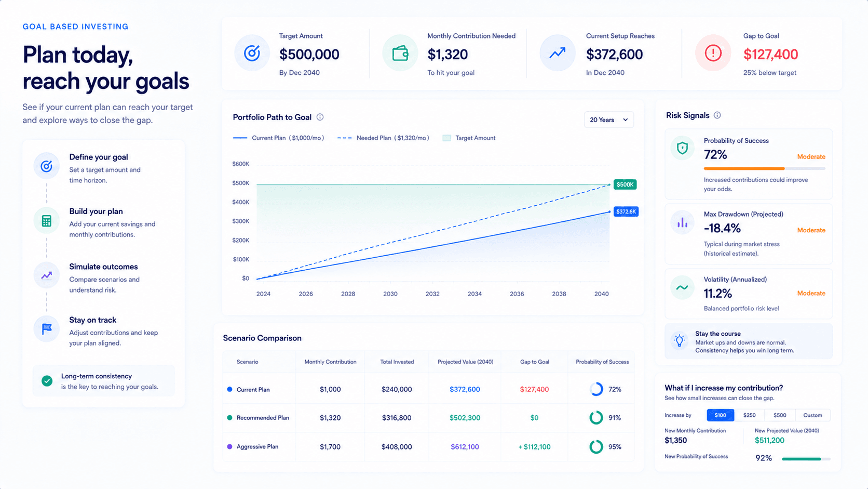Click the Scenario column header
The image size is (868, 489).
(247, 362)
